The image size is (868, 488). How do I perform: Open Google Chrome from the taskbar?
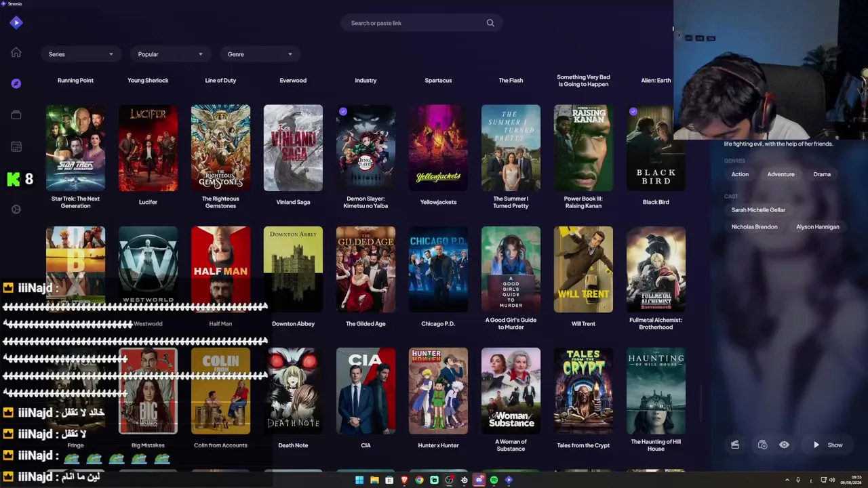click(x=419, y=480)
